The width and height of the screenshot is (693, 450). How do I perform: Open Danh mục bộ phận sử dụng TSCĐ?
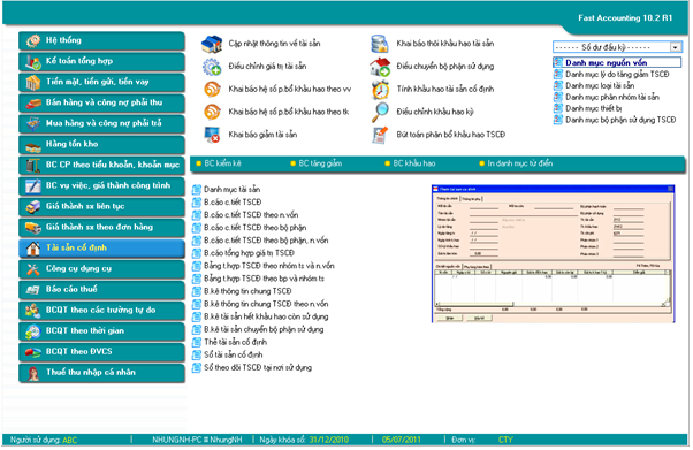click(621, 120)
